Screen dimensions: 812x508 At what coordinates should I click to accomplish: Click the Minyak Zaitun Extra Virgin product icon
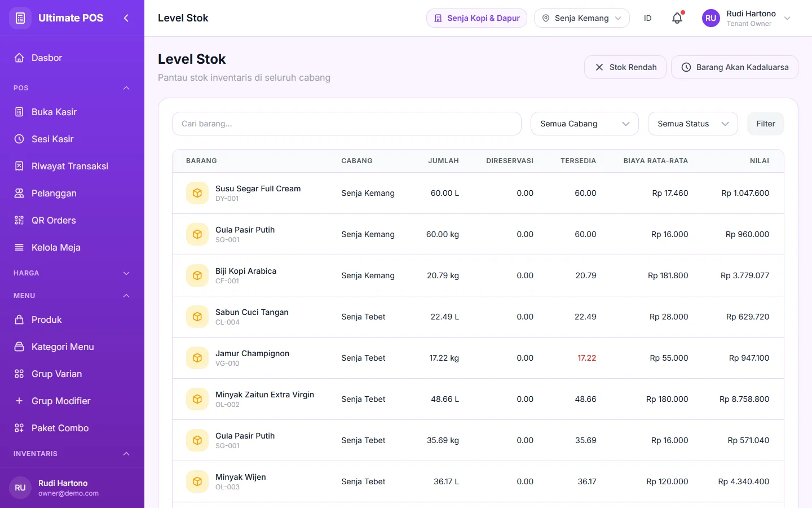point(197,399)
